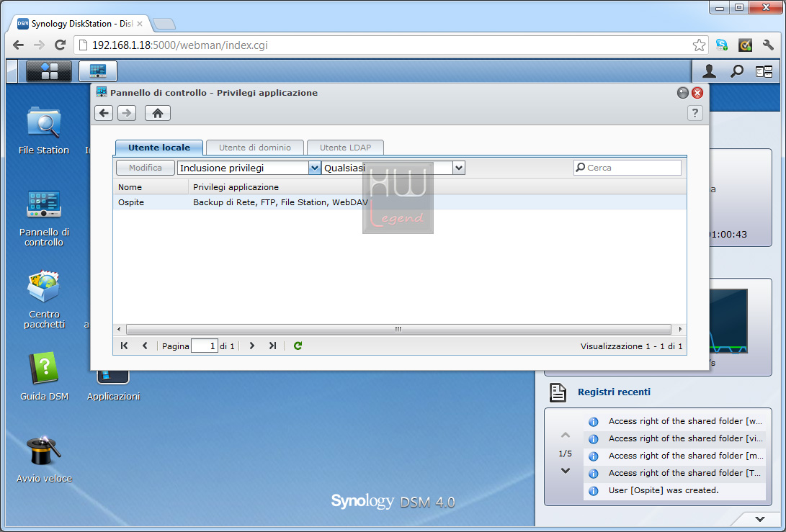Return to Control Panel home

coord(158,113)
